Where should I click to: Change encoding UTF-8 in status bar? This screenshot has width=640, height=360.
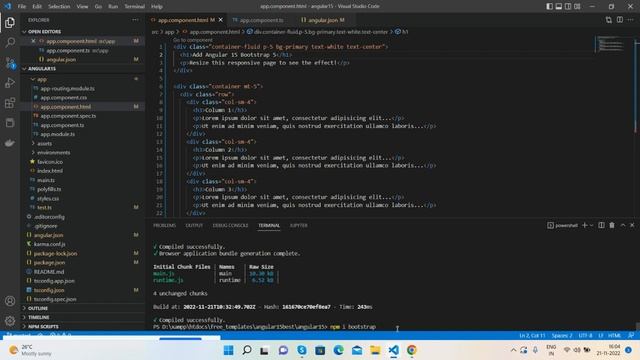click(585, 336)
